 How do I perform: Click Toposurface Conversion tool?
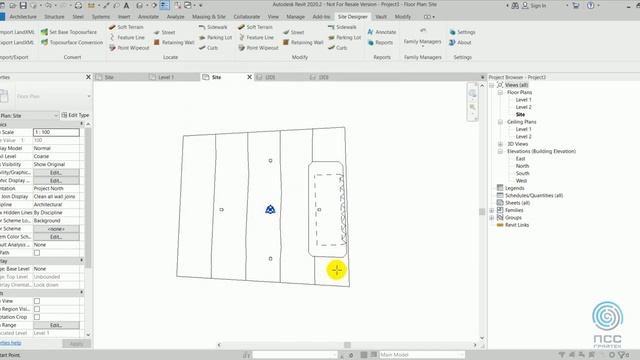[x=71, y=42]
